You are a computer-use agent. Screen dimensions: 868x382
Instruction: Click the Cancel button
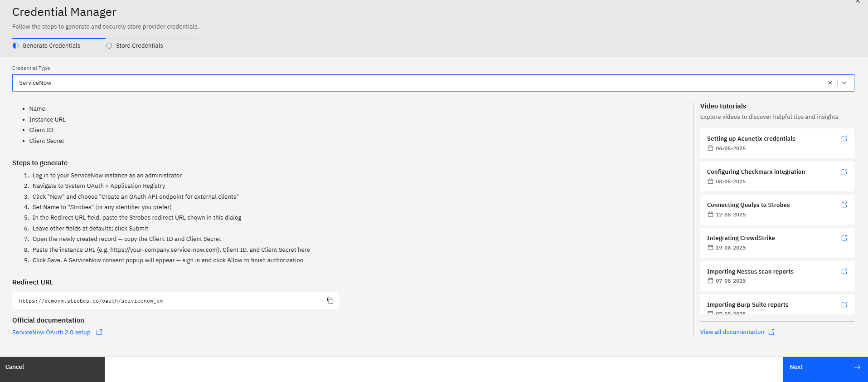[x=52, y=369]
